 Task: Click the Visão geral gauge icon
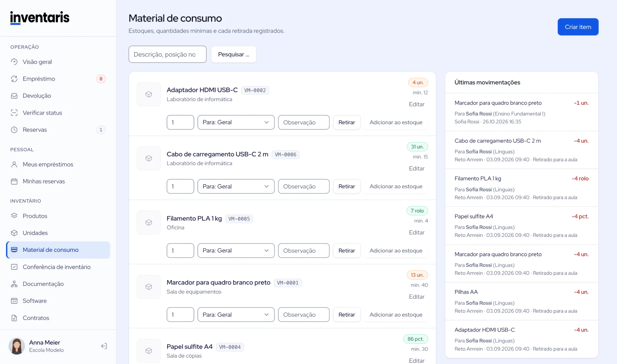[14, 62]
